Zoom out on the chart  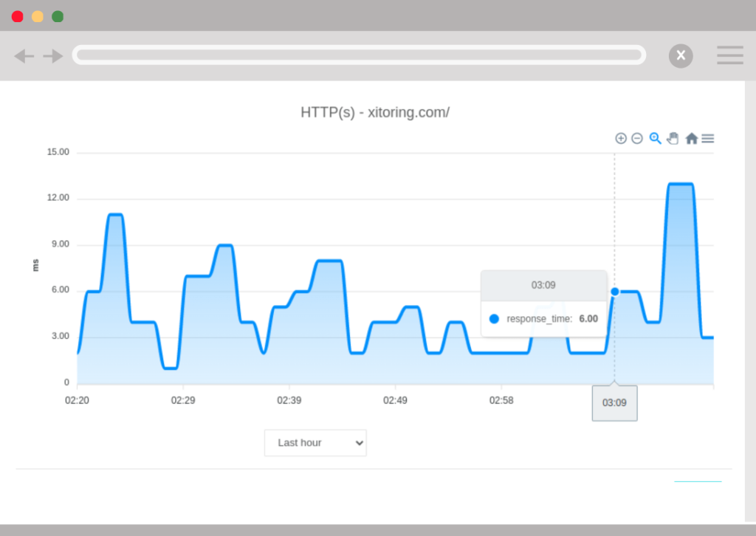(637, 138)
